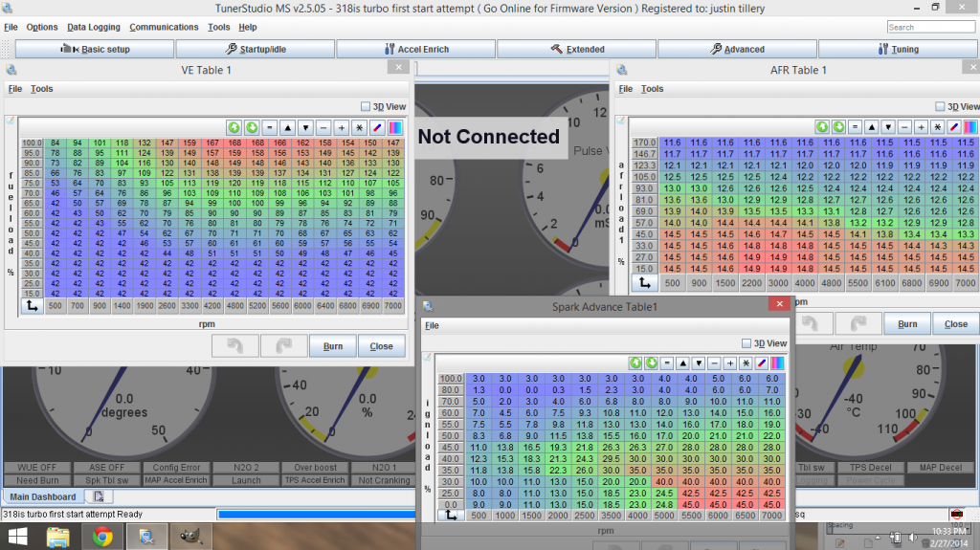Open the Basic setup dropdown
Screen dimensions: 980x550
[95, 49]
